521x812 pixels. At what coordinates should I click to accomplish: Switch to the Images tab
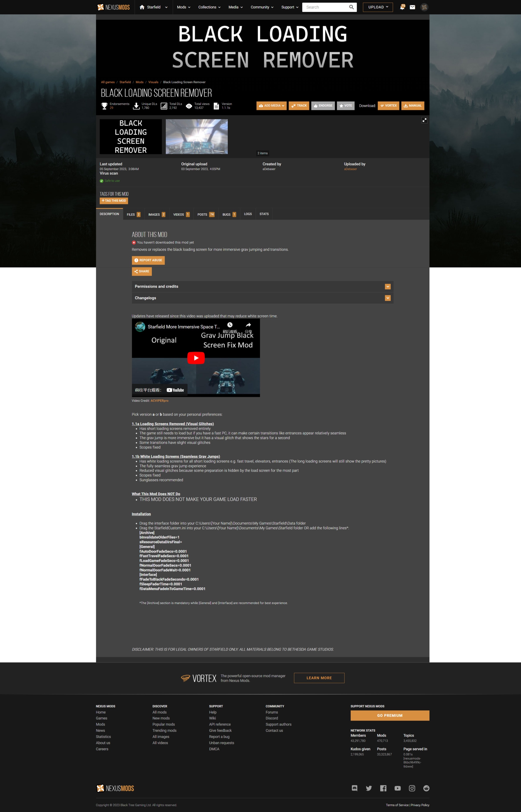[157, 214]
